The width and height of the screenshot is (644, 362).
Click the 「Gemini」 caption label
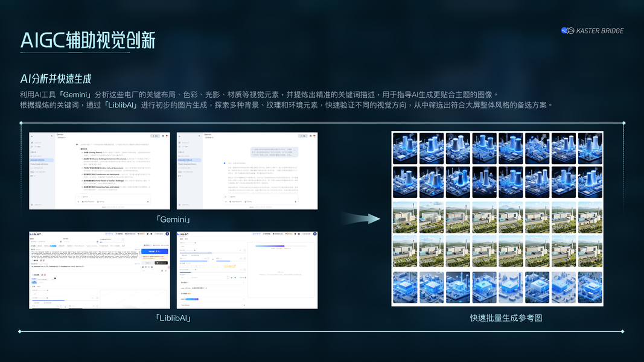click(173, 220)
